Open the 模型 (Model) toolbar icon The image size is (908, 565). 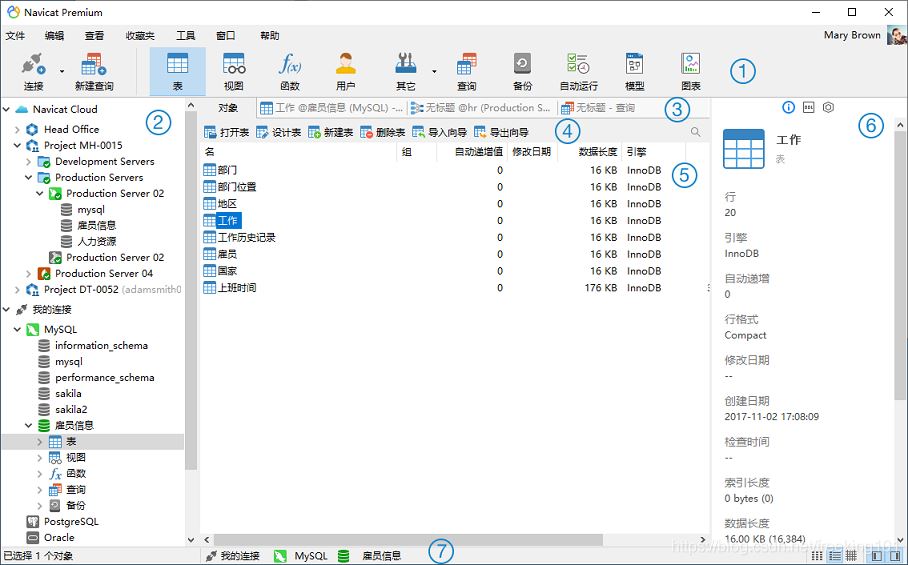click(x=634, y=71)
